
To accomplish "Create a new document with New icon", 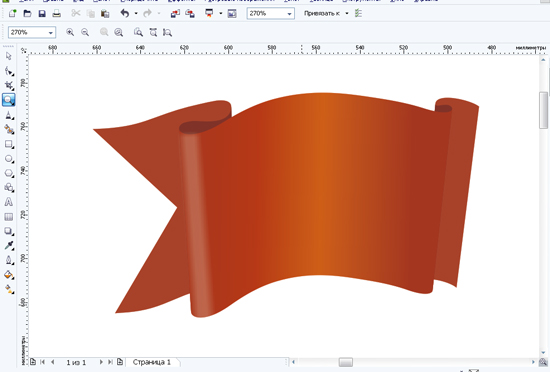I will pos(13,14).
